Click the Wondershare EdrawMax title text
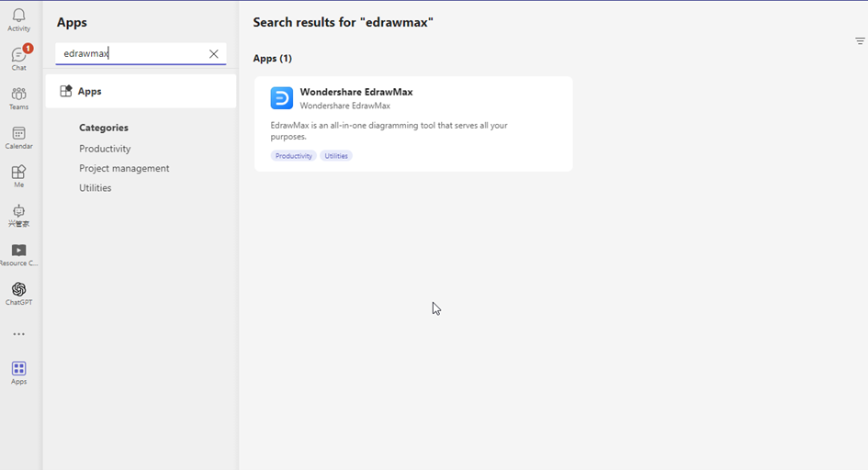The height and width of the screenshot is (470, 868). 356,92
